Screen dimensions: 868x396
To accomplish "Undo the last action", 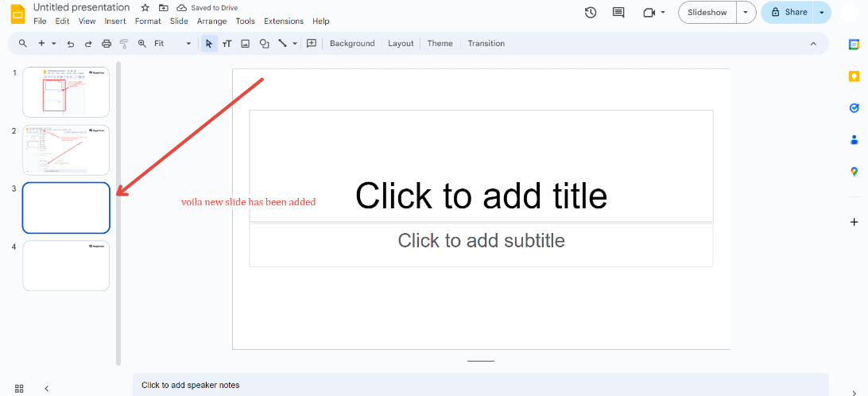I will click(70, 43).
